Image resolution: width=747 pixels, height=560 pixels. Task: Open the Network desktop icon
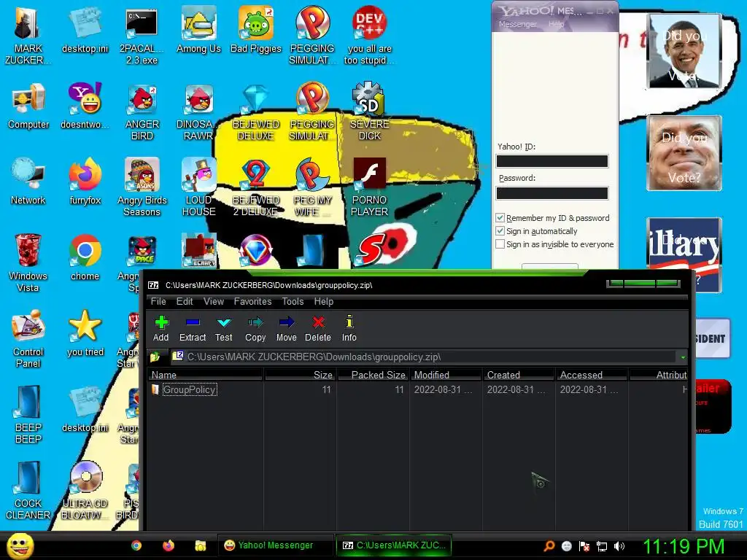point(28,183)
